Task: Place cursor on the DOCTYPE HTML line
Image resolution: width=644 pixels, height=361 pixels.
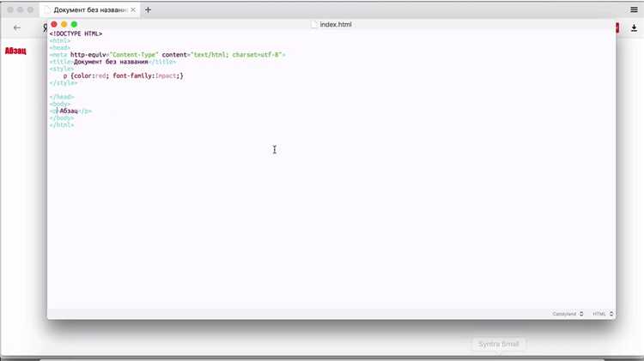Action: 76,33
